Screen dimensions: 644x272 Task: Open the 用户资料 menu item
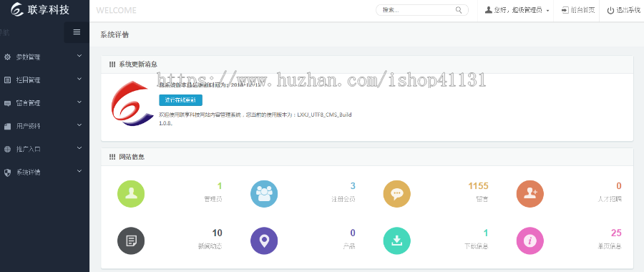[x=44, y=126]
